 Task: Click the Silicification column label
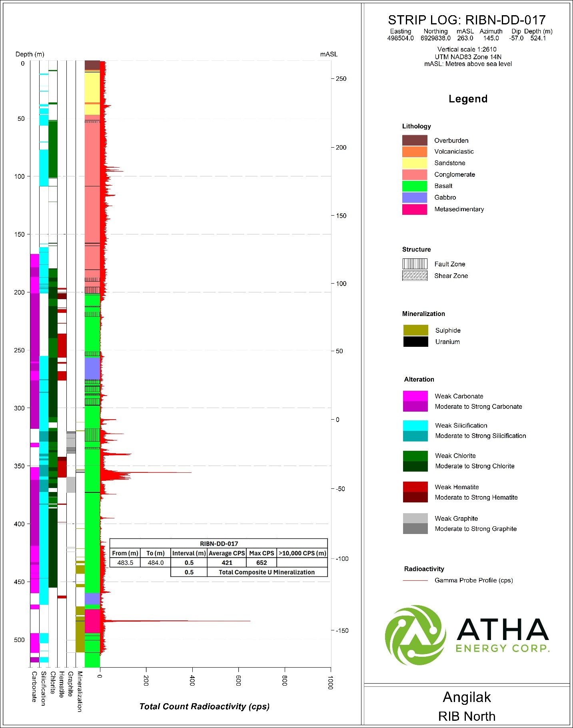[x=44, y=689]
